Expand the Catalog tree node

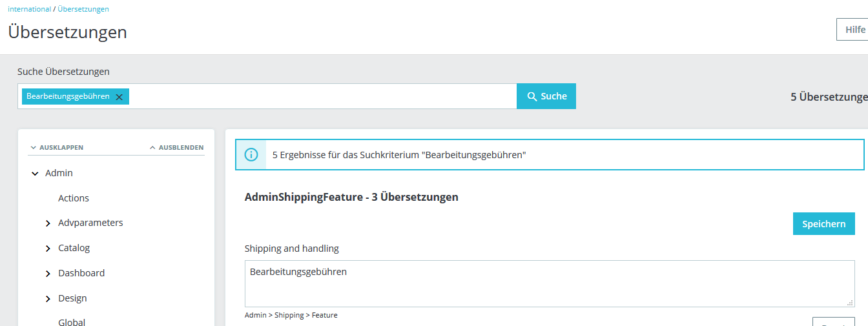(x=48, y=249)
